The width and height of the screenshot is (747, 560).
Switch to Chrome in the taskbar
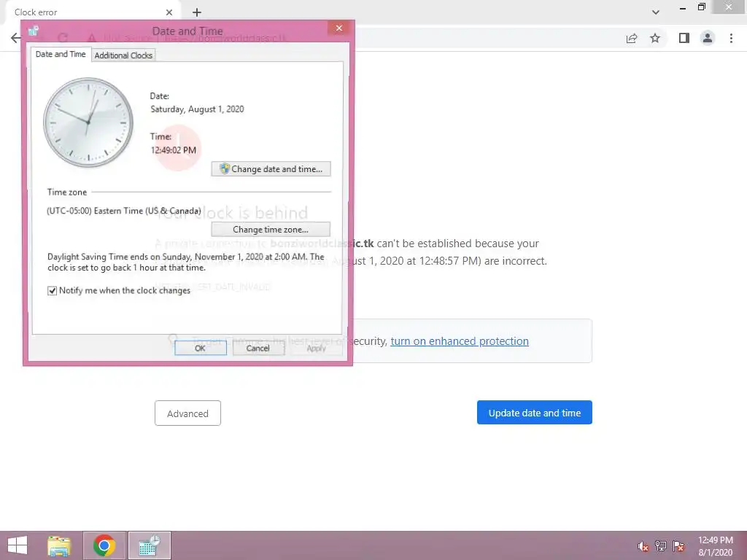click(x=104, y=545)
